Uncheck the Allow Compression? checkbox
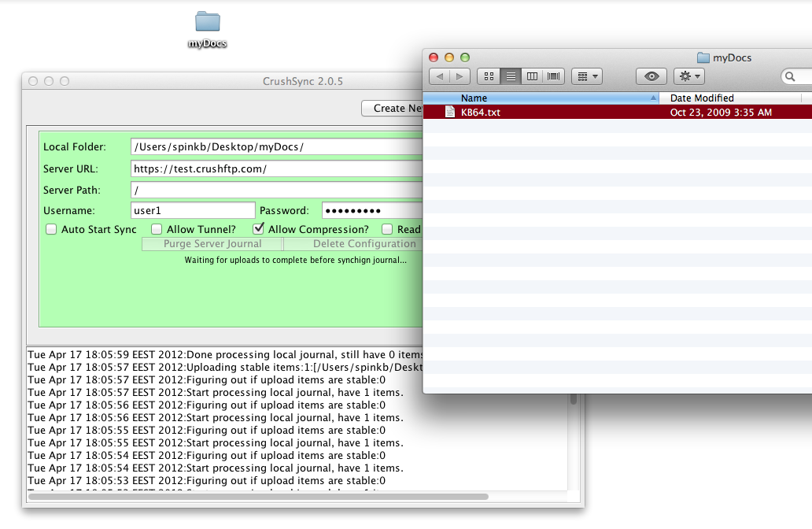The height and width of the screenshot is (529, 812). [258, 228]
